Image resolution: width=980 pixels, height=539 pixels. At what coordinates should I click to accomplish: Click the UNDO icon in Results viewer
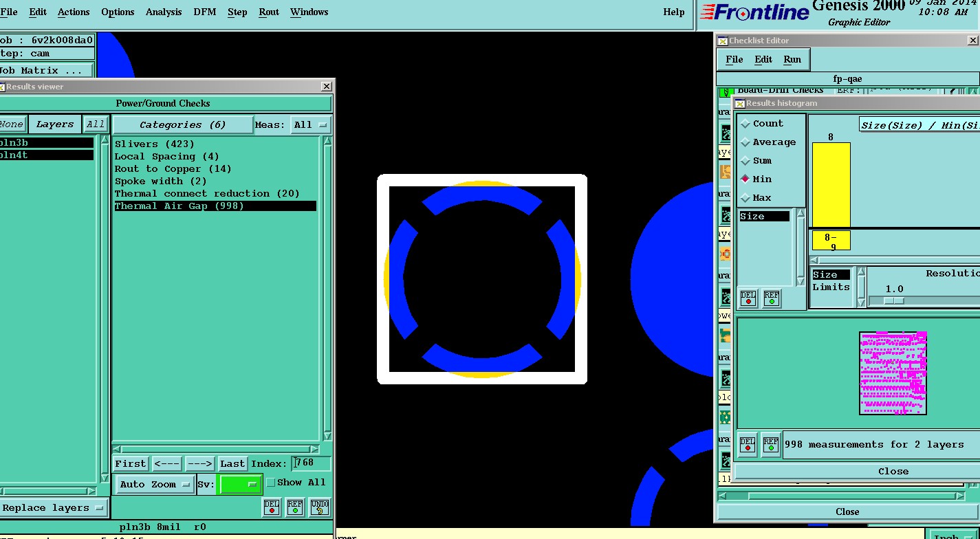319,507
